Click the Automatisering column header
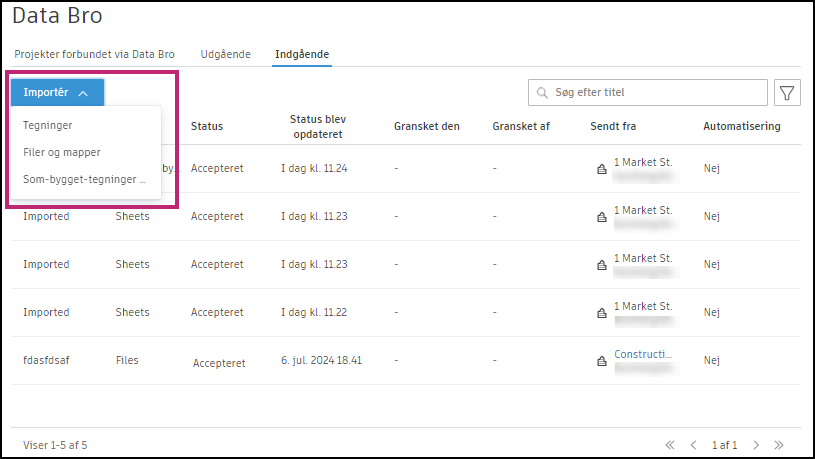Screen dimensions: 815x459 pos(741,126)
